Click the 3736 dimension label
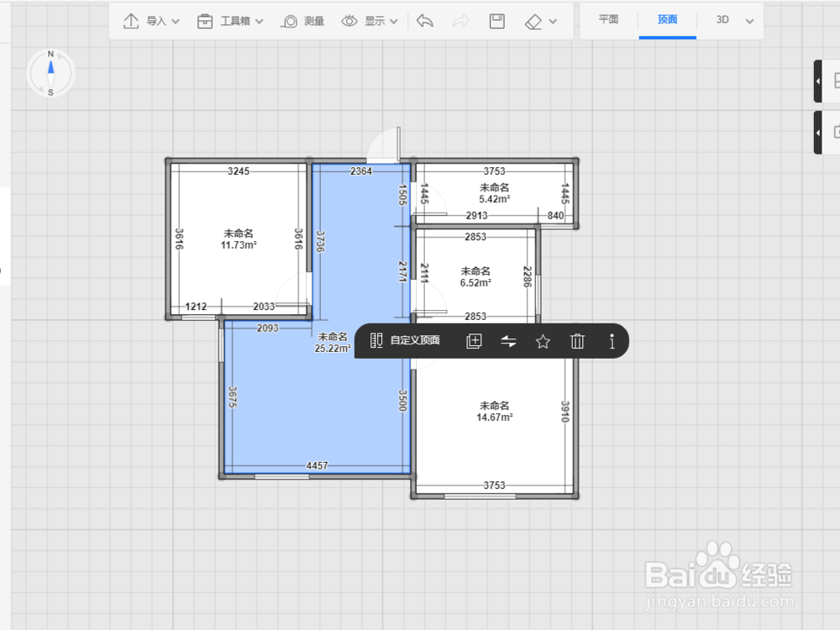 pyautogui.click(x=320, y=242)
